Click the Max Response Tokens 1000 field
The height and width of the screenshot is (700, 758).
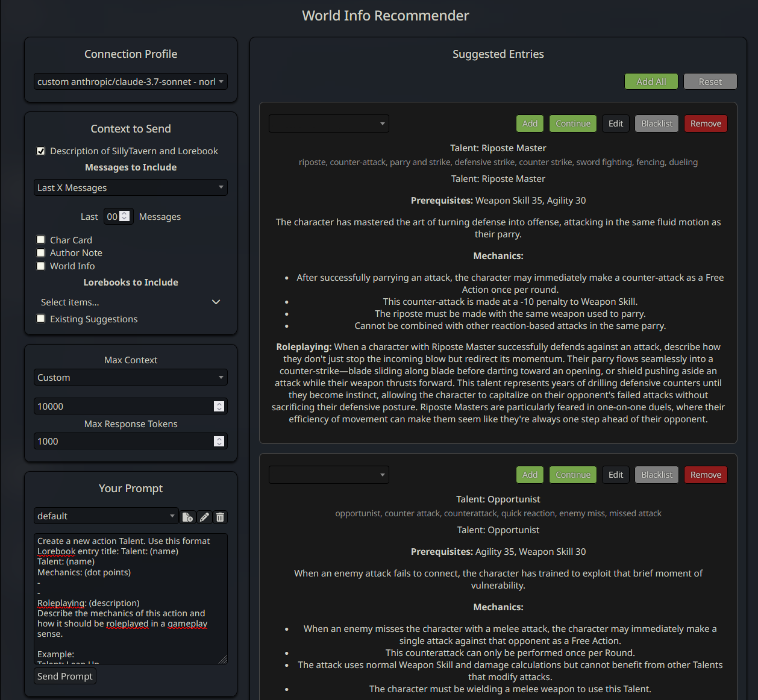[x=131, y=442]
